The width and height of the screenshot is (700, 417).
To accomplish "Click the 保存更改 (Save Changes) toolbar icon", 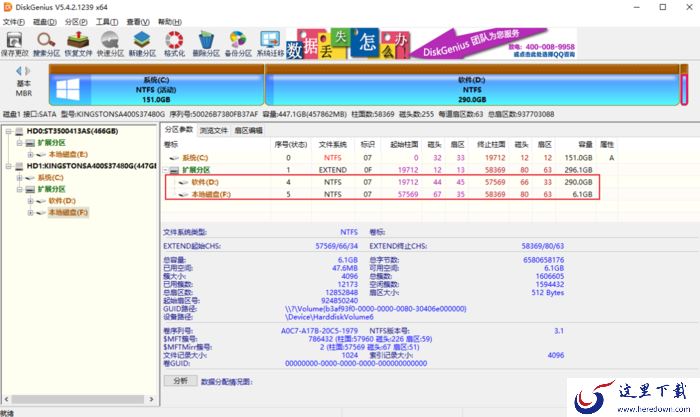I will [x=14, y=44].
